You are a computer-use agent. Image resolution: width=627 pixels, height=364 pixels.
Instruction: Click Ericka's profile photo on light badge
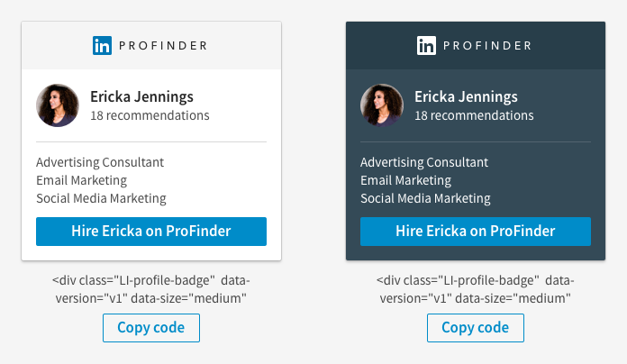(58, 105)
